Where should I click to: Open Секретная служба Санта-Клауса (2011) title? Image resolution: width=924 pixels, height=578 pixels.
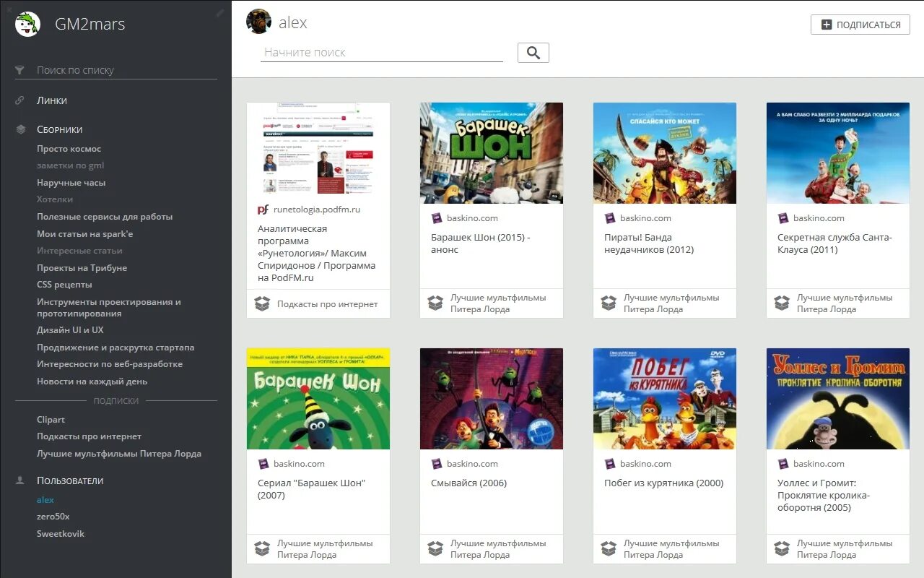[835, 243]
